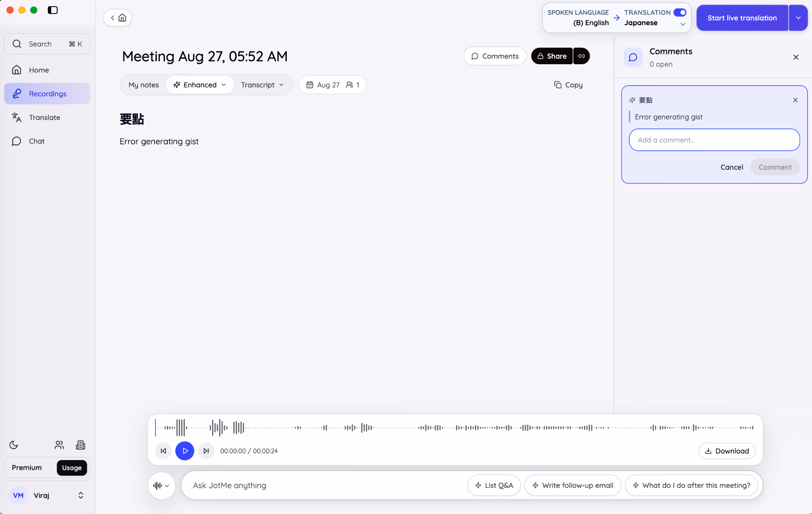Skip to previous in audio player
812x514 pixels.
pos(163,451)
